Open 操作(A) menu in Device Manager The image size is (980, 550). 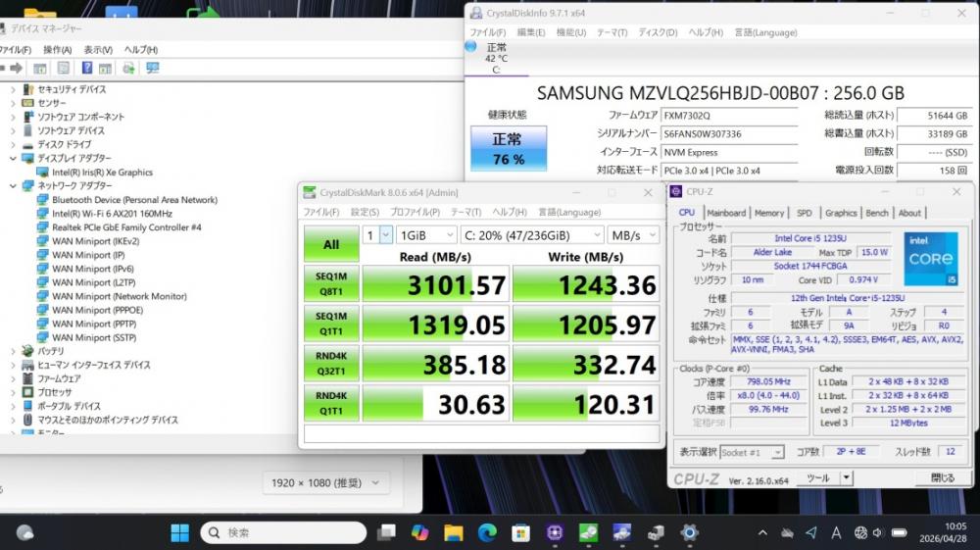coord(58,49)
